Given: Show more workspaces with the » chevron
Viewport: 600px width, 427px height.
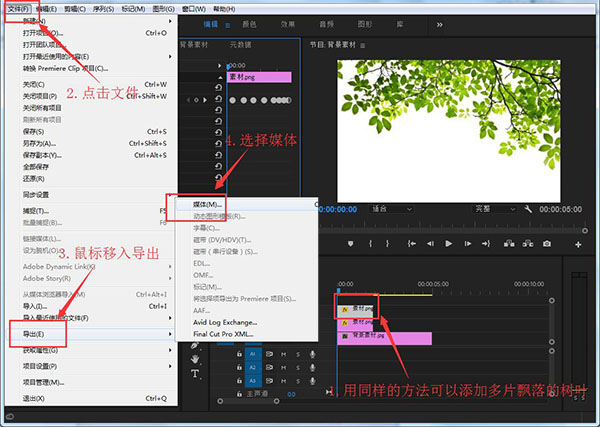Looking at the screenshot, I should click(x=440, y=25).
